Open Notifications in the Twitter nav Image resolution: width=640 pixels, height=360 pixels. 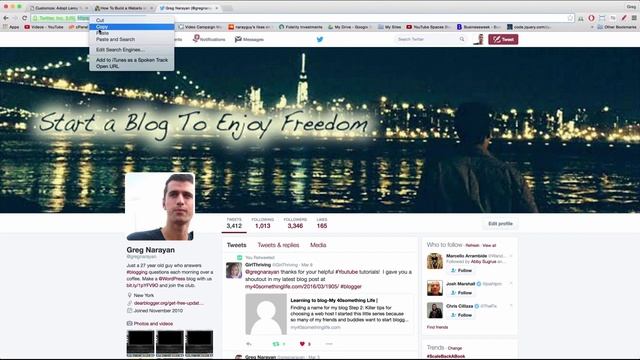(209, 39)
